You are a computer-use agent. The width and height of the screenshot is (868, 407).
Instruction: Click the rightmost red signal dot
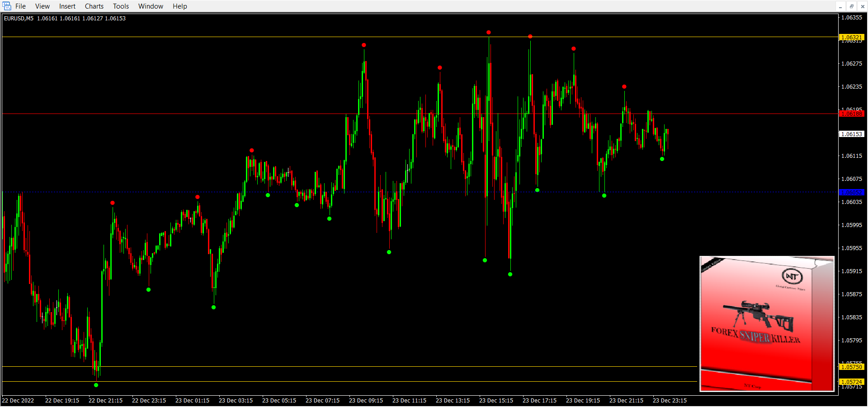click(624, 87)
